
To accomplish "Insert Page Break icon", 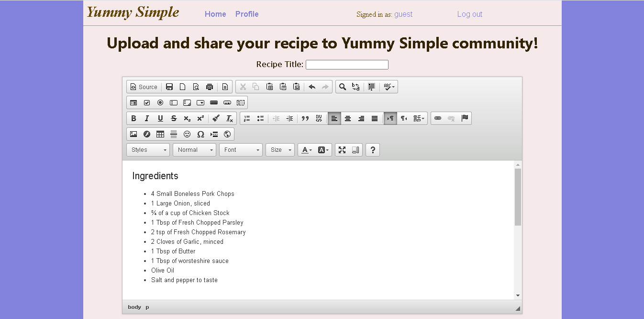I will (x=214, y=134).
